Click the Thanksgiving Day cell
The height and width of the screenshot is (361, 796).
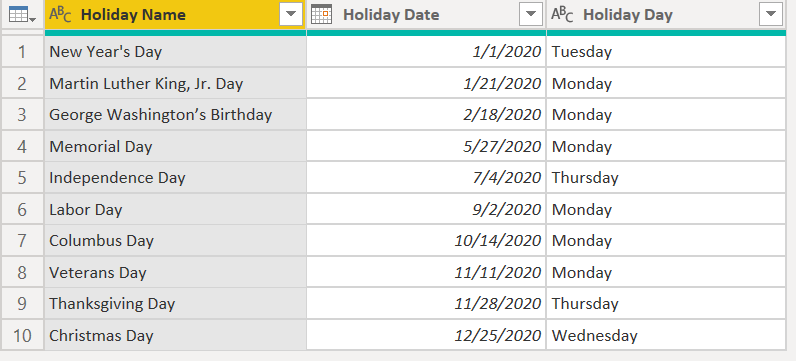click(x=175, y=304)
